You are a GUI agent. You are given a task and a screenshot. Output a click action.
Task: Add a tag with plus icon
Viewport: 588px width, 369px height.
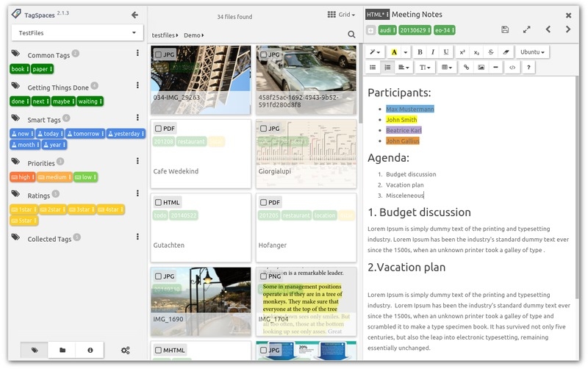371,30
